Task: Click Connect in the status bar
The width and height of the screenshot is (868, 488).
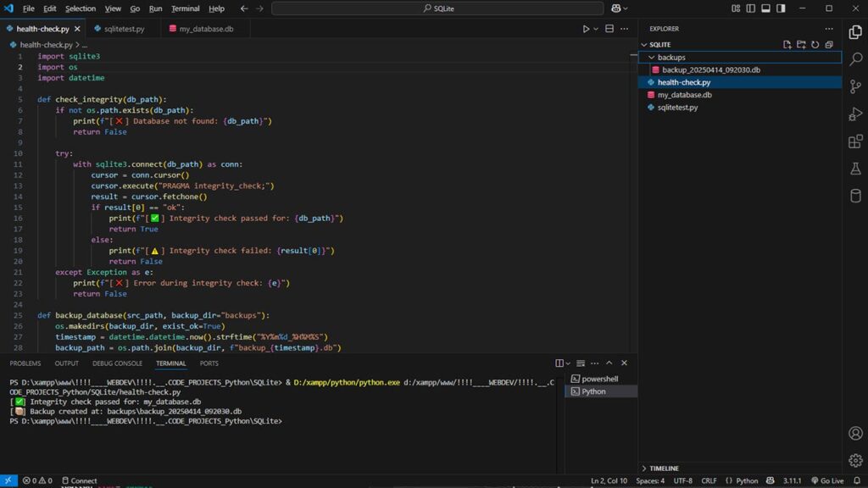Action: point(80,481)
